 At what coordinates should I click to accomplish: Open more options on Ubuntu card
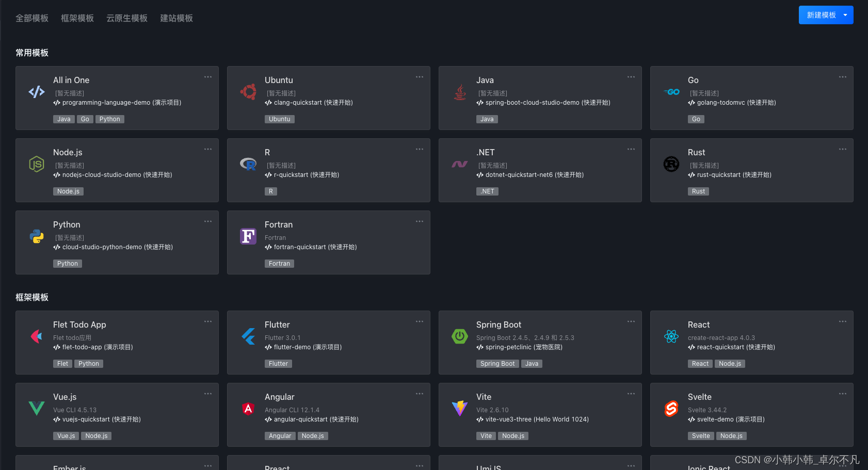[420, 77]
